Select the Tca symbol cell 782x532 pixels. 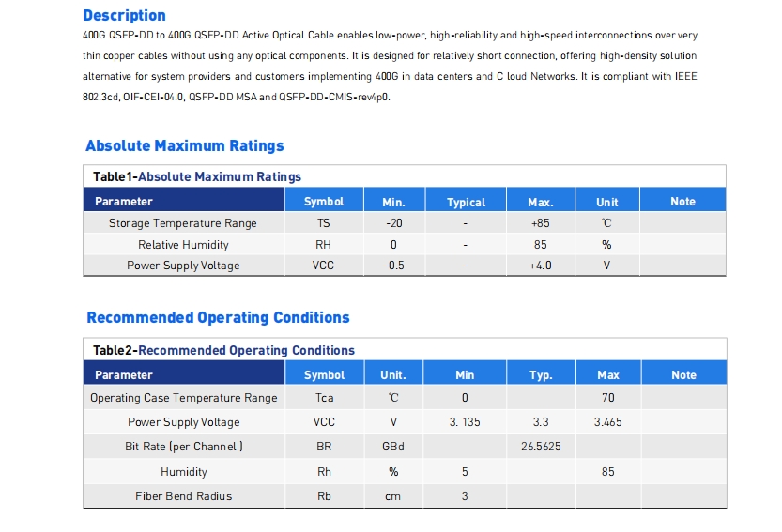pos(324,398)
